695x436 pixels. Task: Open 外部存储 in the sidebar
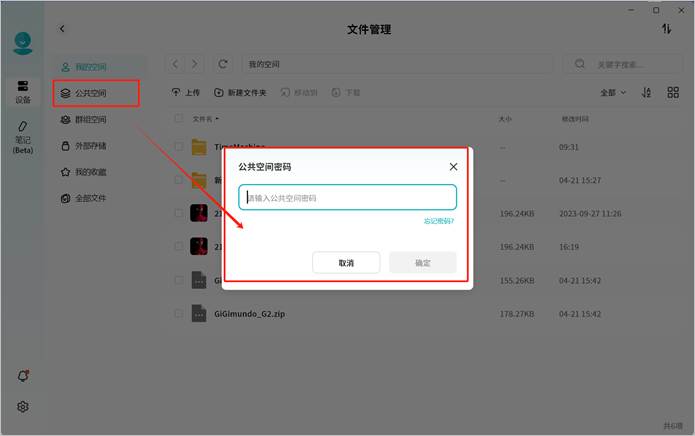point(90,146)
